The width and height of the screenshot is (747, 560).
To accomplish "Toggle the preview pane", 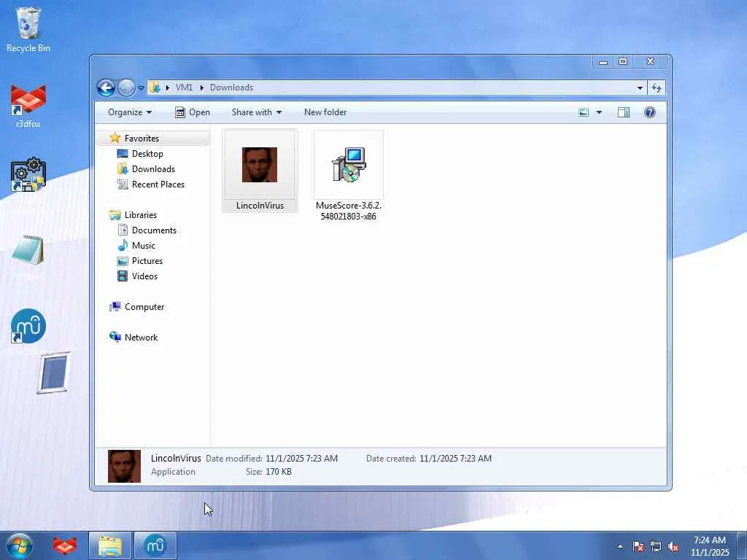I will point(624,112).
